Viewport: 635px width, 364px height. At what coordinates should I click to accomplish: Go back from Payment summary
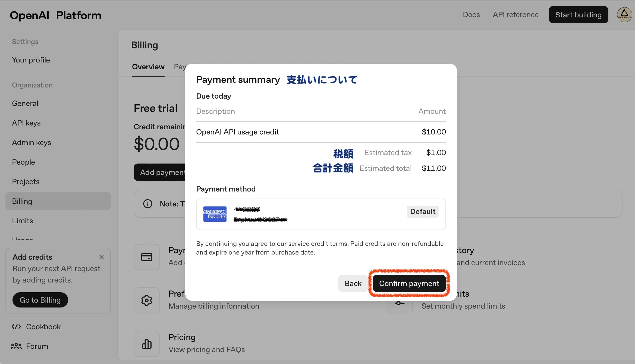point(353,283)
